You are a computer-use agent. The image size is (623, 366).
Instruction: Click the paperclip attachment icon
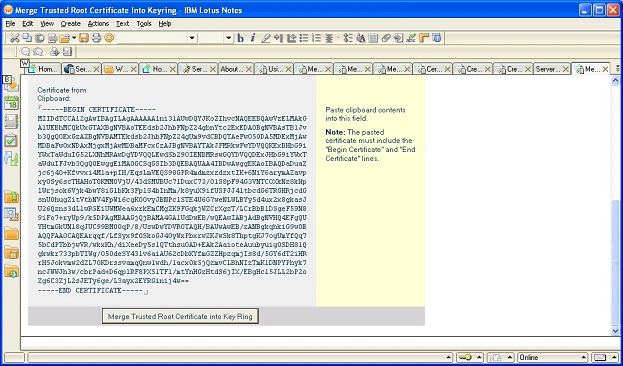386,38
